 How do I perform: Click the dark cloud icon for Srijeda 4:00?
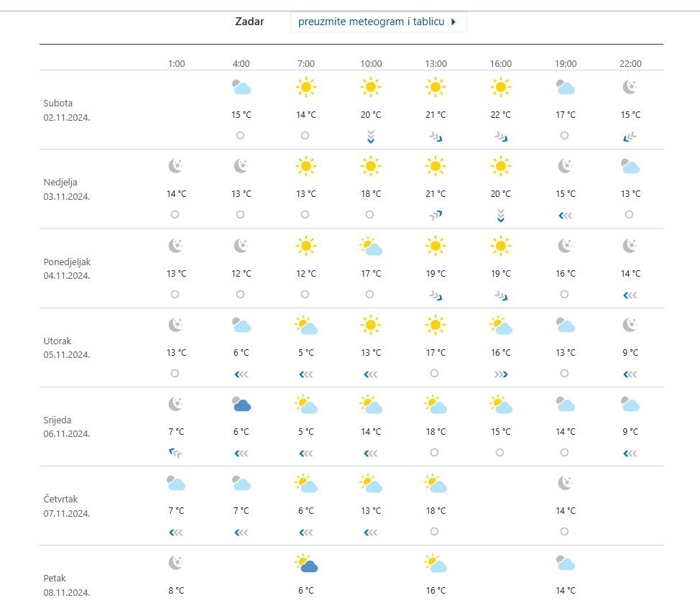[241, 405]
